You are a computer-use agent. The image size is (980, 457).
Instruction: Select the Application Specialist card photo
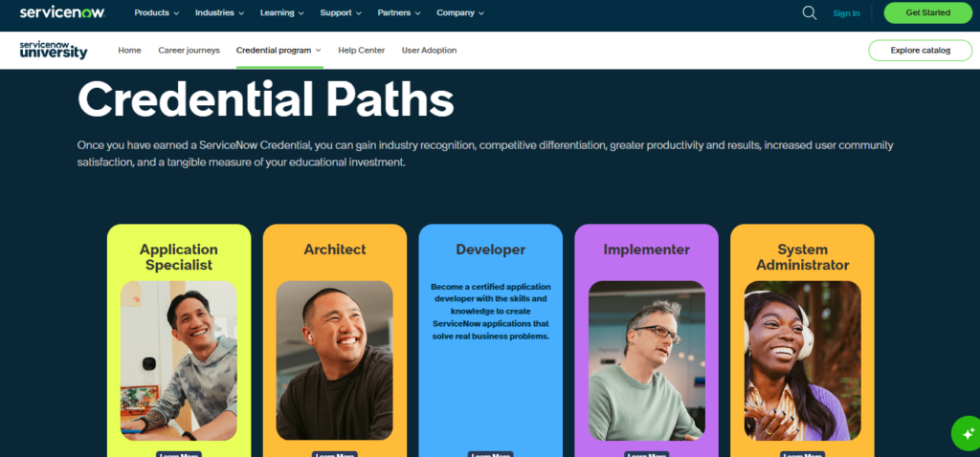tap(179, 360)
